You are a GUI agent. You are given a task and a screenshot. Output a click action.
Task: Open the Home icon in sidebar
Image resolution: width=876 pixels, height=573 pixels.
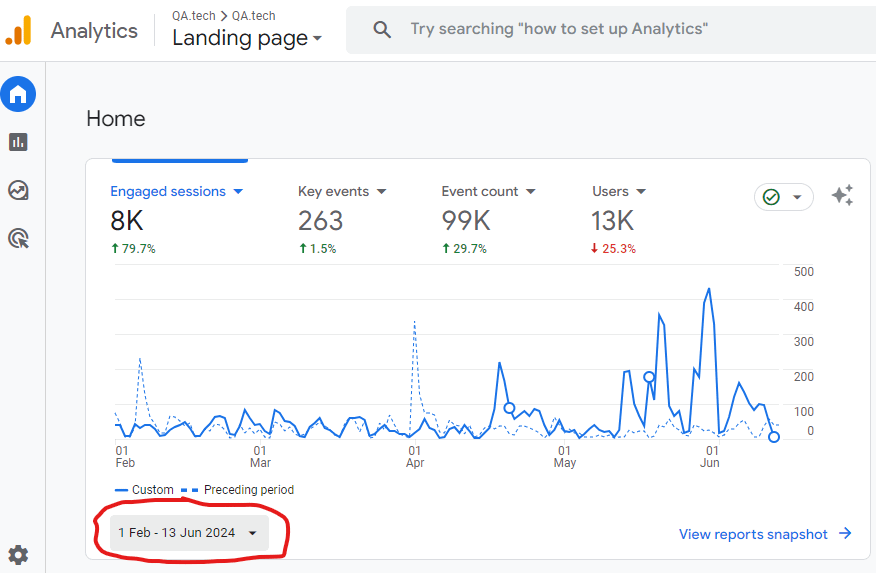(x=18, y=95)
